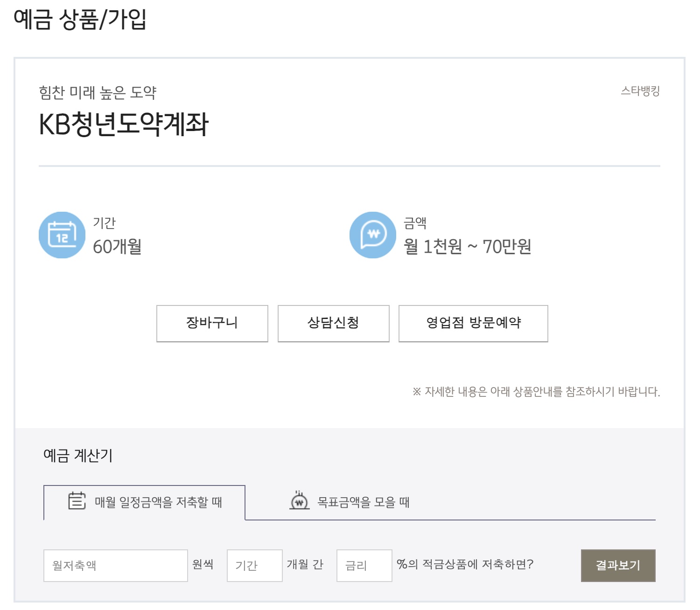Show results with 결과보기 button
Image resolution: width=700 pixels, height=610 pixels.
(618, 566)
